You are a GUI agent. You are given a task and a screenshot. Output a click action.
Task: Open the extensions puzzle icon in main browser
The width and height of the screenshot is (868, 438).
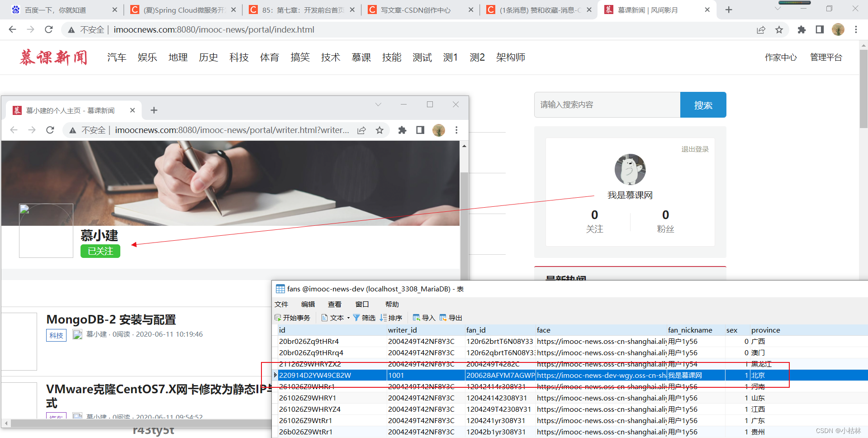[802, 29]
